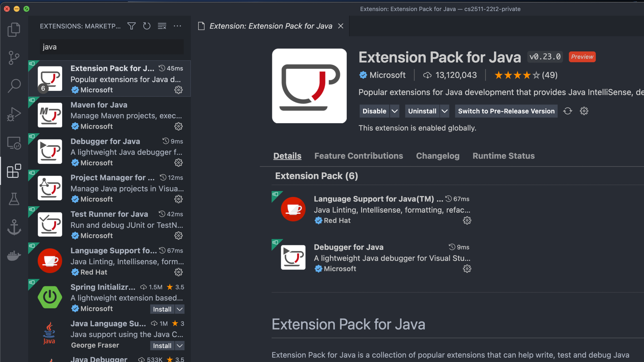Refresh the extensions marketplace list
This screenshot has width=644, height=362.
tap(147, 26)
